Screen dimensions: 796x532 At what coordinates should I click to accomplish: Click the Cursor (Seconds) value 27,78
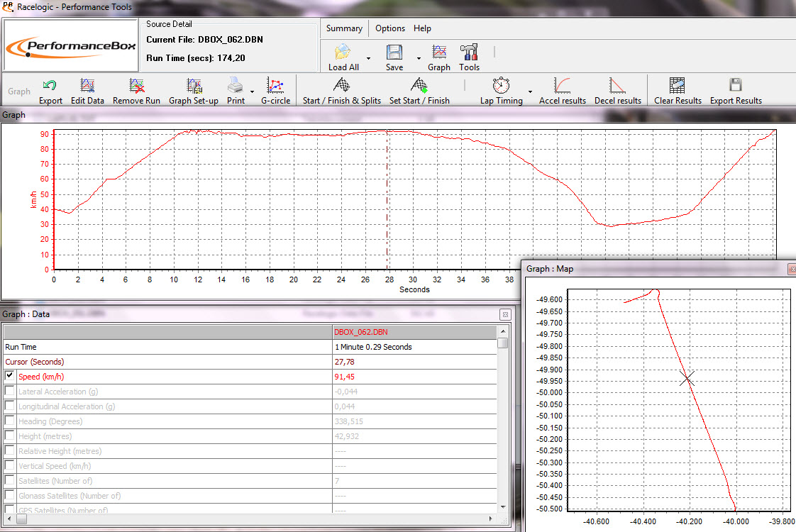tap(345, 362)
